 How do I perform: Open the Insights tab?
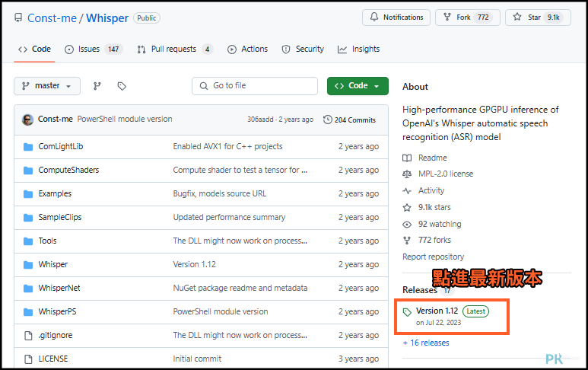pos(358,49)
